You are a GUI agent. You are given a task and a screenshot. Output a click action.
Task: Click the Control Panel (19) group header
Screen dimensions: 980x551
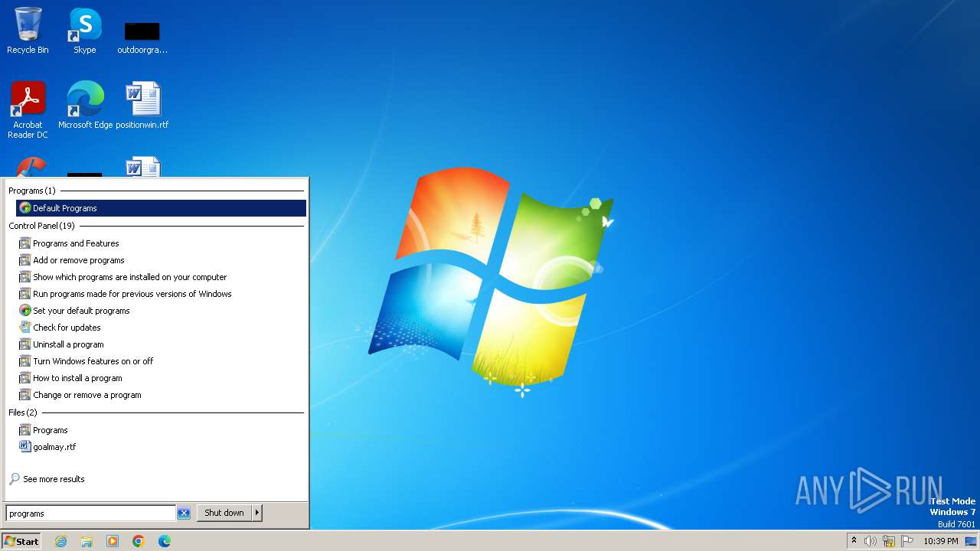click(42, 226)
